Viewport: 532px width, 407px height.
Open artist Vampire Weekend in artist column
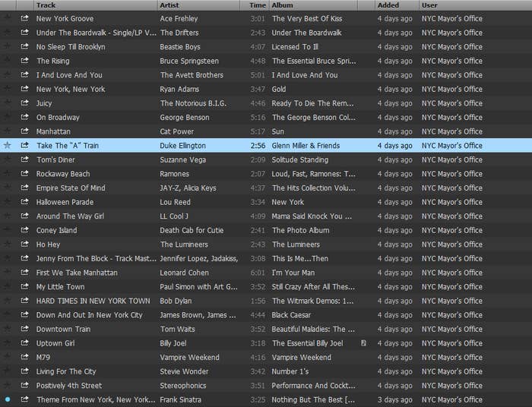190,357
